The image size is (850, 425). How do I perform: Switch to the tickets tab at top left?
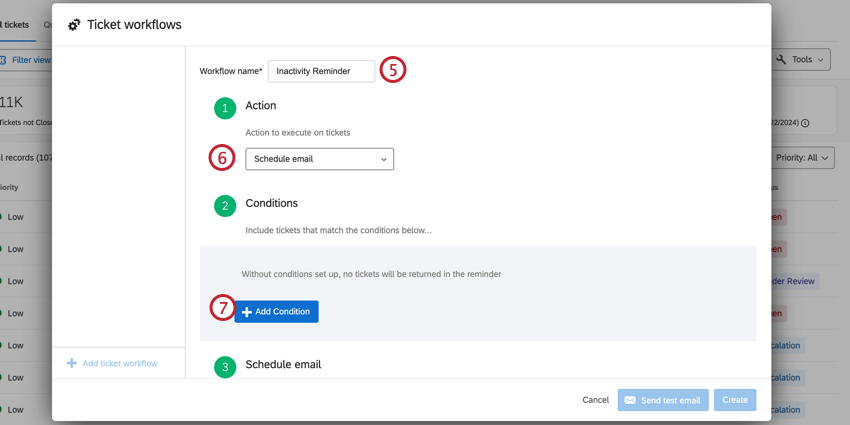tap(15, 25)
